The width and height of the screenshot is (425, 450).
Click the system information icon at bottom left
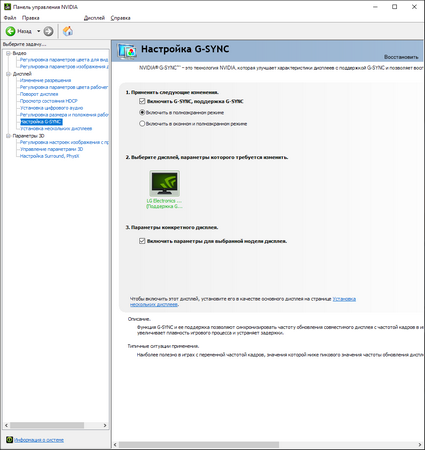click(x=9, y=440)
